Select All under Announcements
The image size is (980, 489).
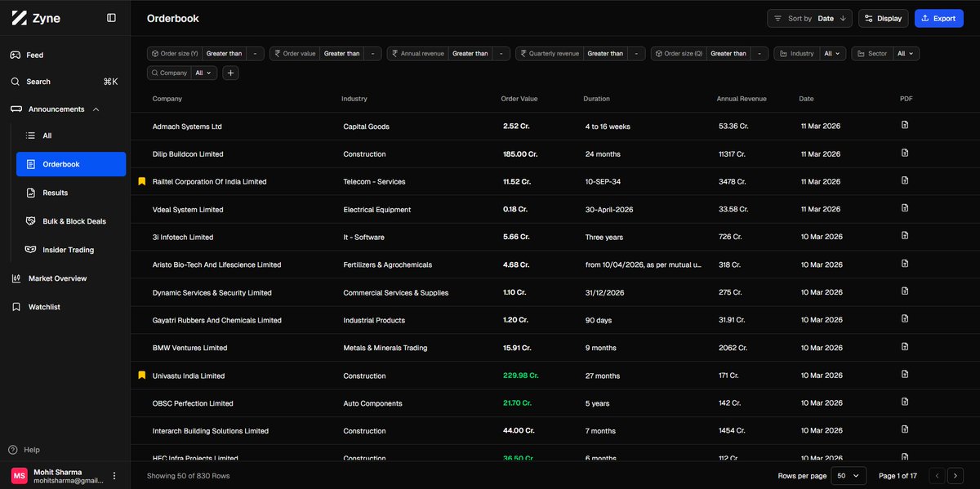tap(71, 136)
